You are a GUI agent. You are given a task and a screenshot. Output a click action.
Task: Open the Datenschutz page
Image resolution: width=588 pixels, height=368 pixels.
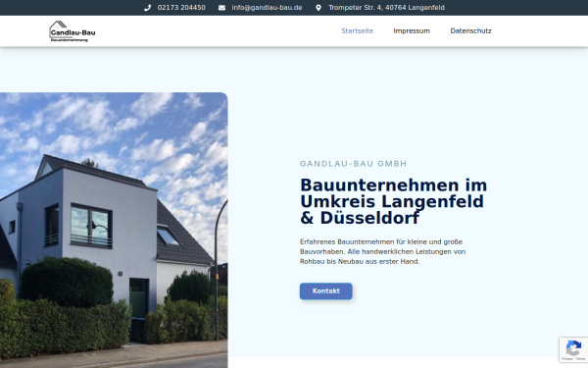pos(471,31)
